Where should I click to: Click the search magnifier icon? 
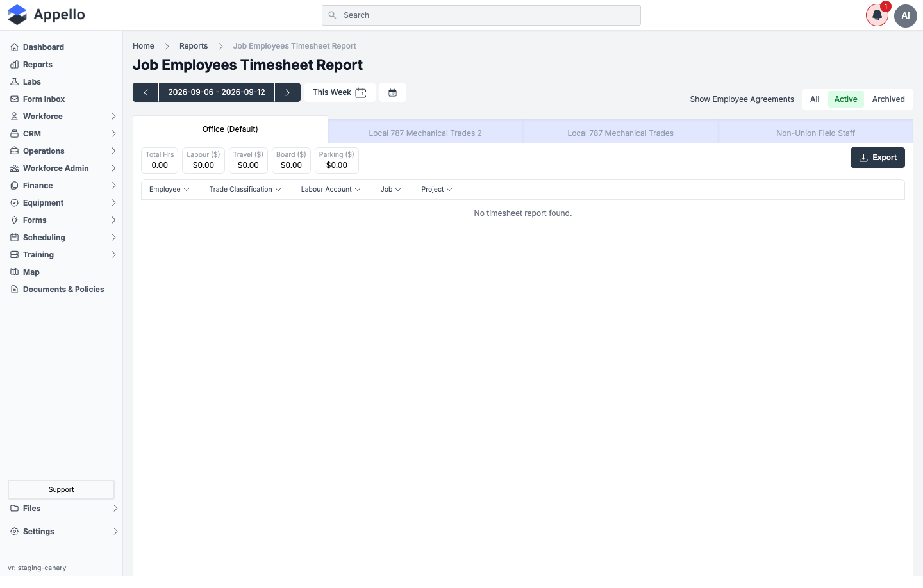(x=332, y=15)
